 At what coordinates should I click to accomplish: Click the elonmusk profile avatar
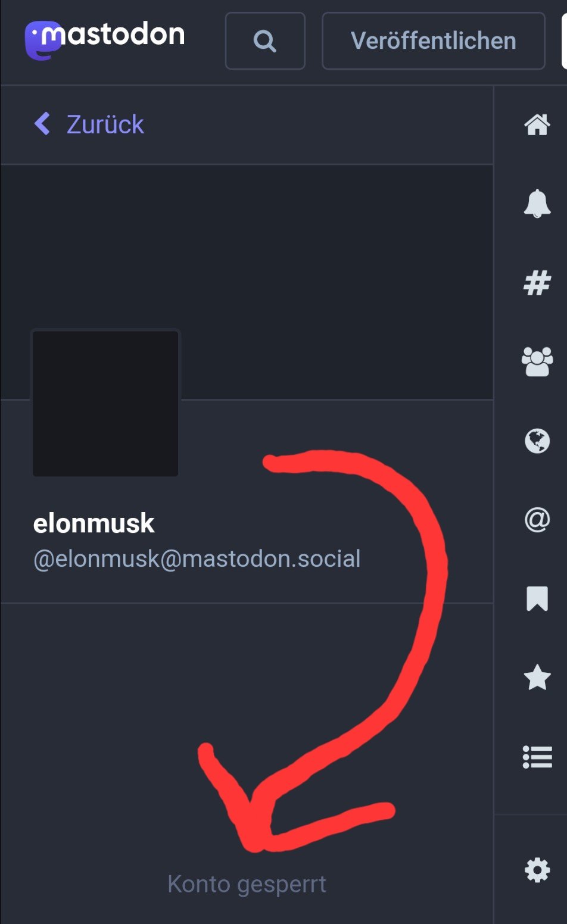point(105,403)
